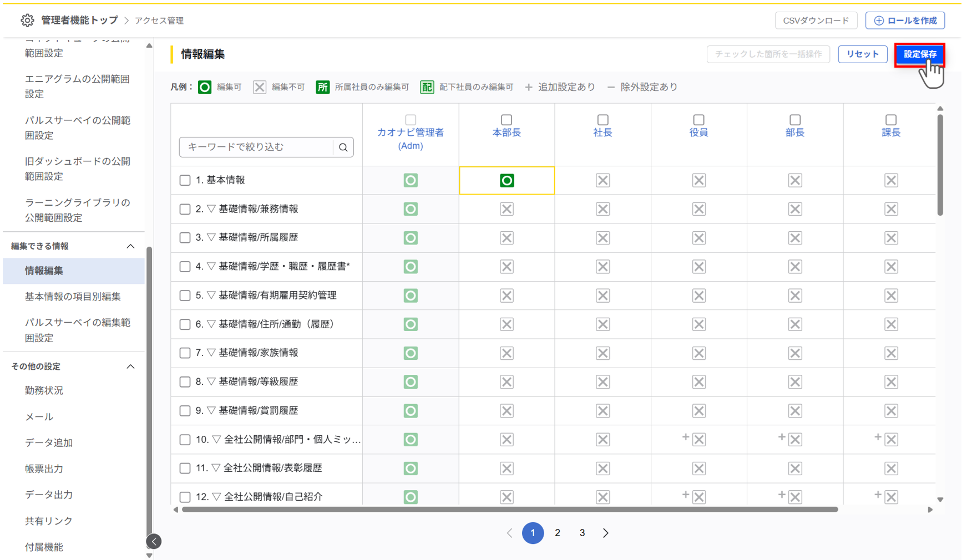Viewport: 962px width, 560px height.
Task: Open the 部長 role column header link
Action: click(795, 133)
